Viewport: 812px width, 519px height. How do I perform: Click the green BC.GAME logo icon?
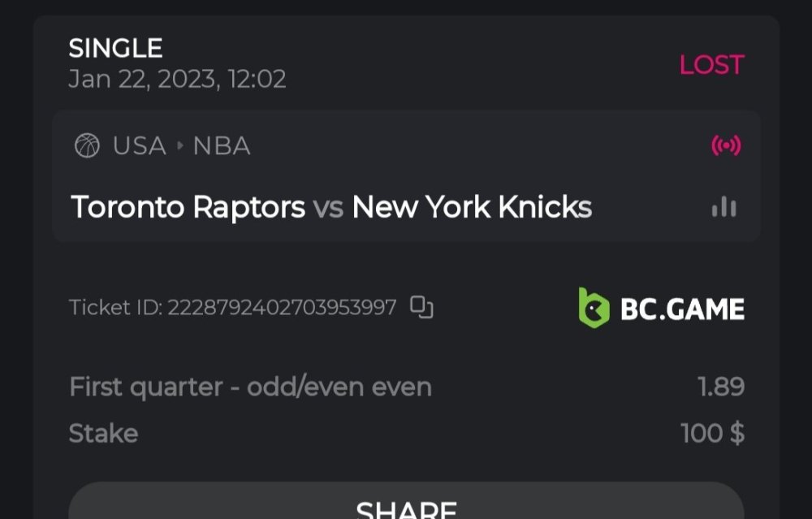click(x=594, y=308)
